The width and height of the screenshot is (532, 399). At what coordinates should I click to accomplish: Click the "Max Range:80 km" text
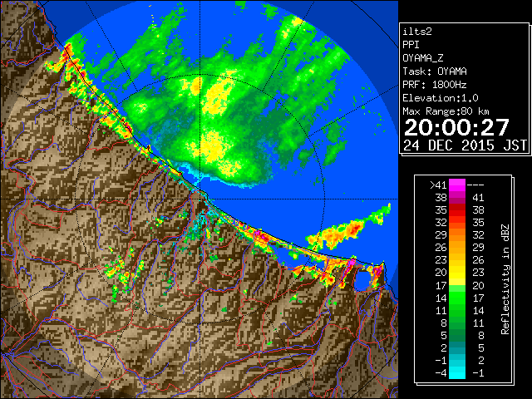(x=446, y=111)
